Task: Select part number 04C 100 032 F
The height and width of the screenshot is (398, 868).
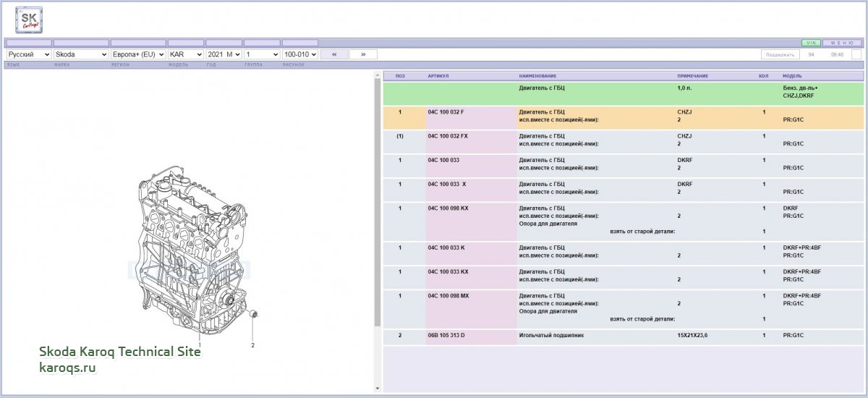Action: click(x=446, y=112)
